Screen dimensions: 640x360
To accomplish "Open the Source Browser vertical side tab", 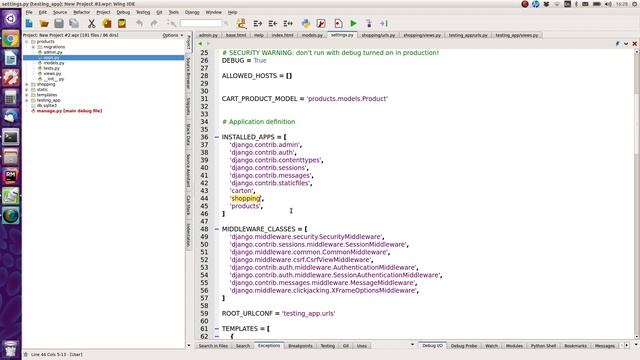I will point(189,73).
